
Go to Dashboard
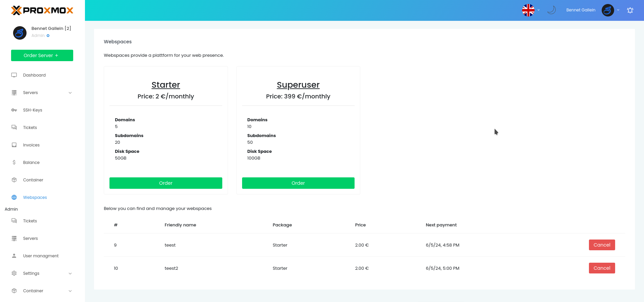(x=34, y=75)
